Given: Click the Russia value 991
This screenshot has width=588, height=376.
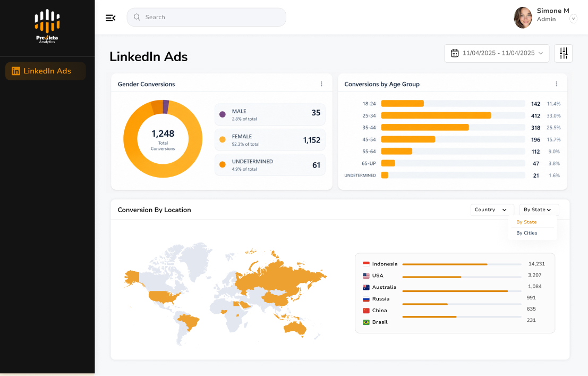Looking at the screenshot, I should pos(531,298).
